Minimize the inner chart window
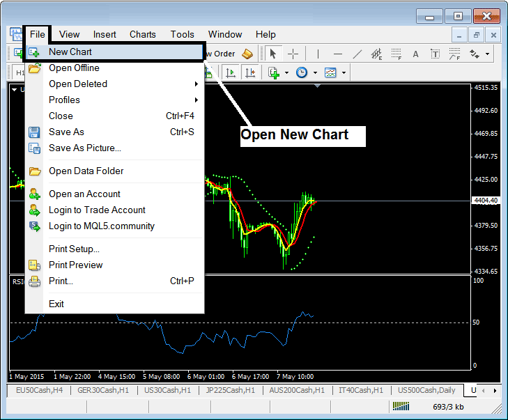Screen dimensions: 508x420 tap(459, 35)
